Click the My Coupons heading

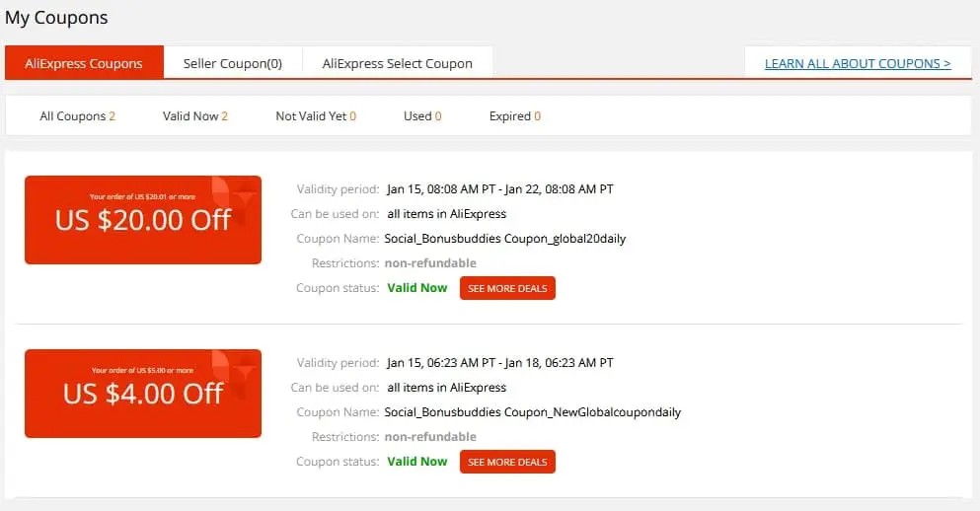click(x=56, y=18)
